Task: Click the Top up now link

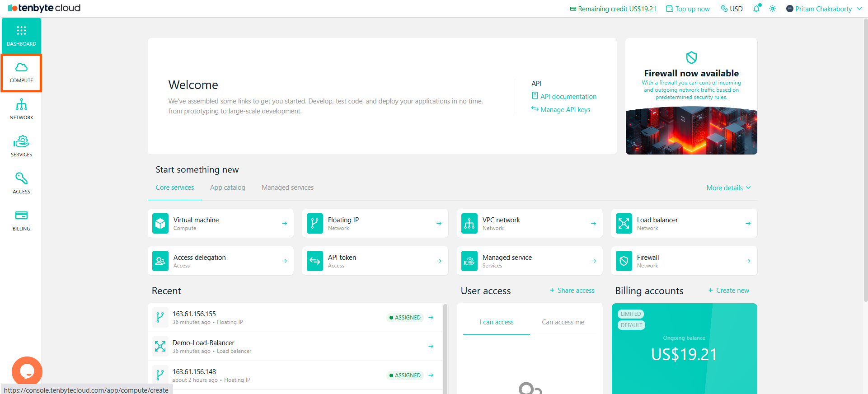Action: click(688, 9)
